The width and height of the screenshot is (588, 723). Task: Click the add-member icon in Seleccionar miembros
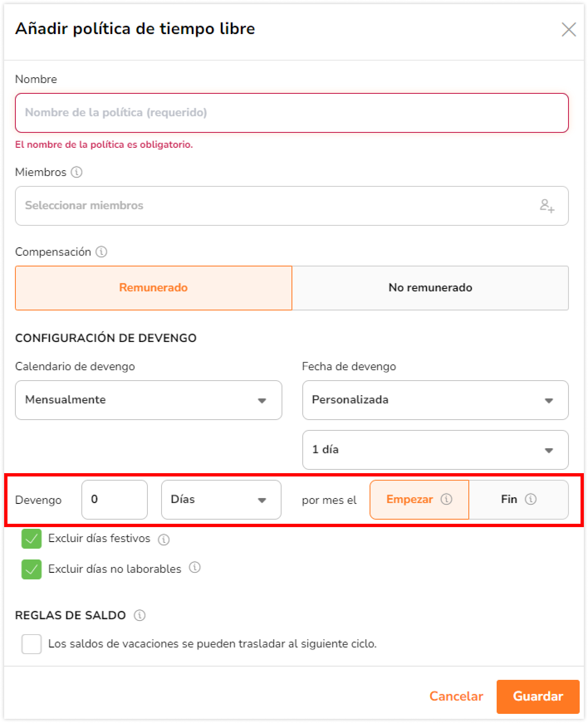(x=547, y=206)
